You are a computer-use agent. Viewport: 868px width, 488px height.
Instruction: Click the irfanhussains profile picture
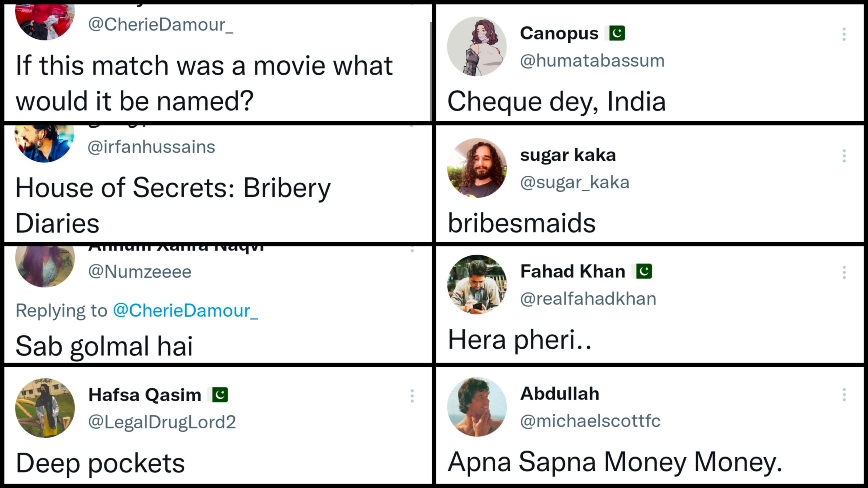[x=44, y=143]
